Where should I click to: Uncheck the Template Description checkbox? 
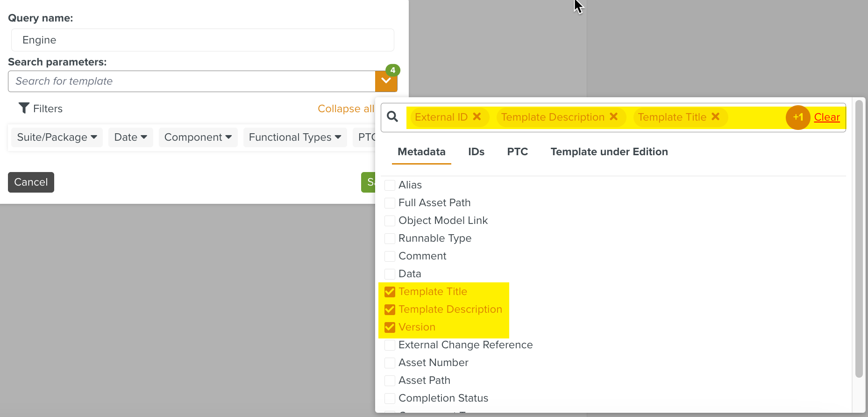pos(390,309)
